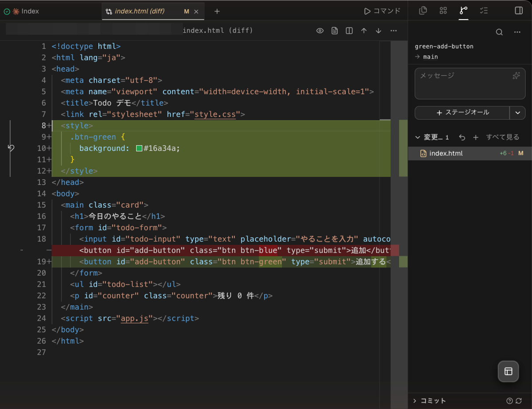Open dropdown arrow next to ステージオール

pyautogui.click(x=517, y=113)
